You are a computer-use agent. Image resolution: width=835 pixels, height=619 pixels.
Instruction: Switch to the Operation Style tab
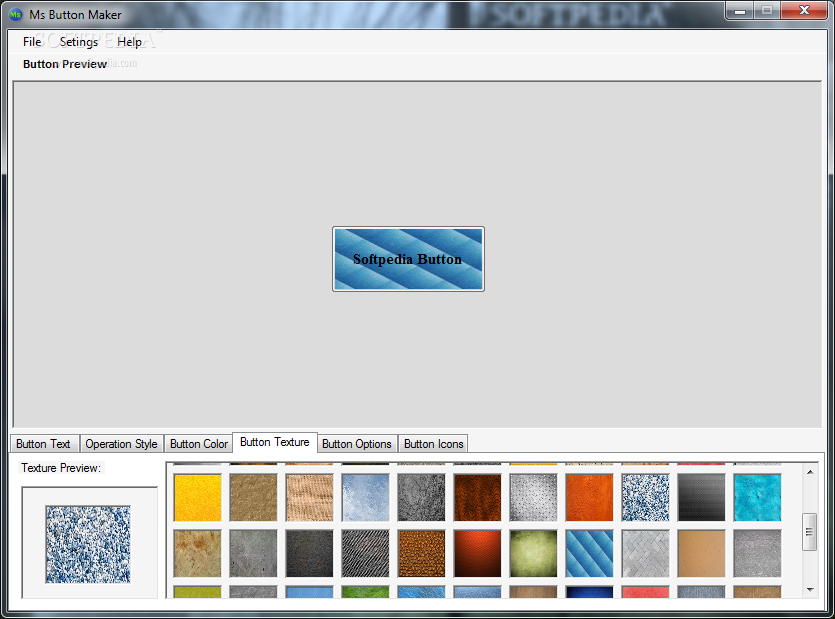121,444
